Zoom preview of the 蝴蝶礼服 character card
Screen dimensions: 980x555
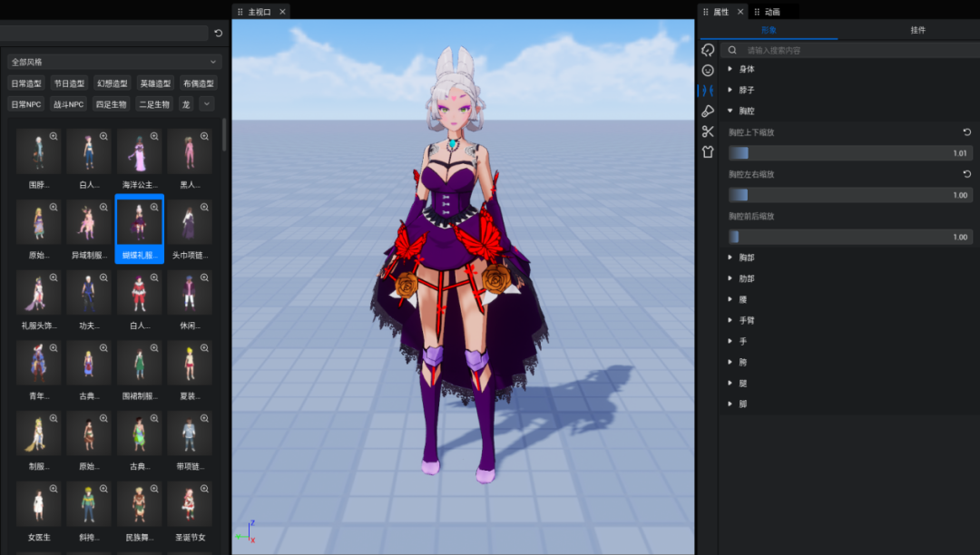154,207
